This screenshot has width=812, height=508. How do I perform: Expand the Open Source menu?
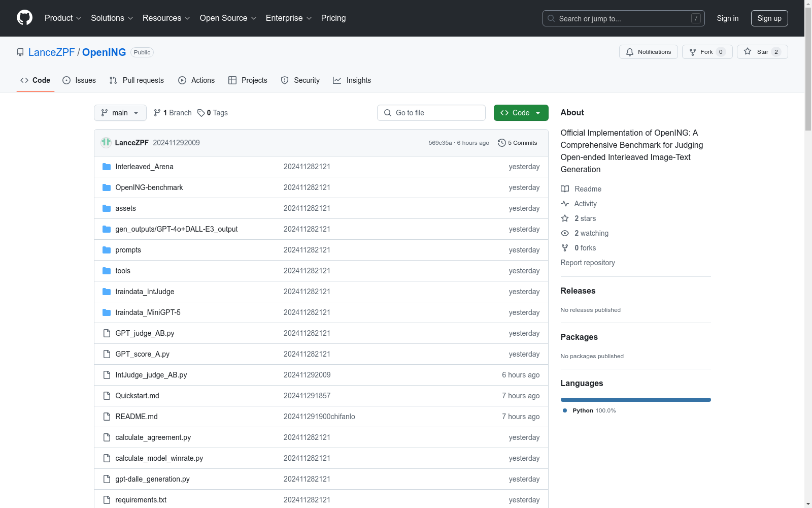coord(228,18)
